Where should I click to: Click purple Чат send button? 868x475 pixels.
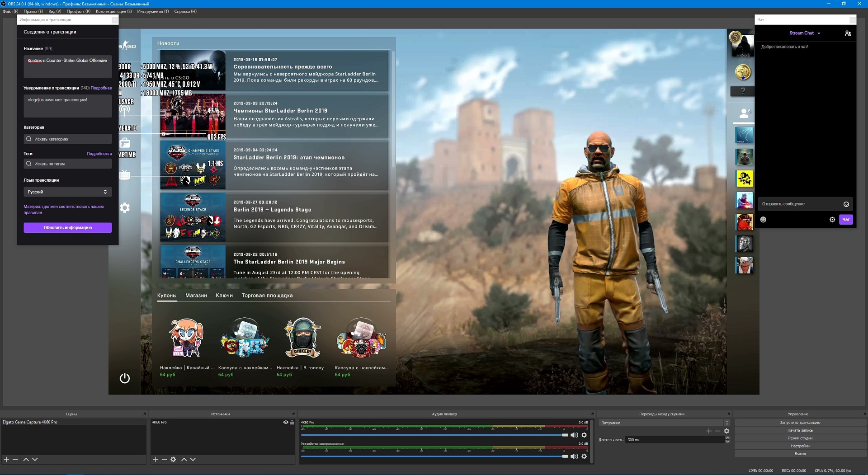pyautogui.click(x=846, y=220)
